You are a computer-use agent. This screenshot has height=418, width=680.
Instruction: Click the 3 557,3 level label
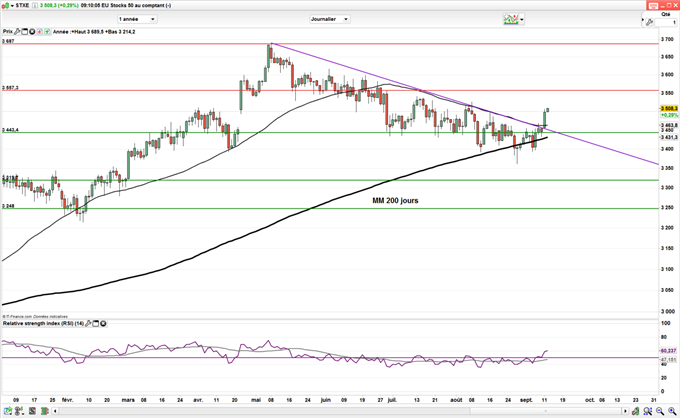pyautogui.click(x=10, y=88)
